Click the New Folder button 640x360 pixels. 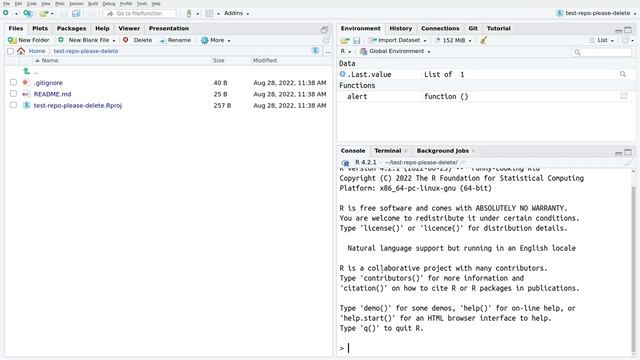(29, 40)
